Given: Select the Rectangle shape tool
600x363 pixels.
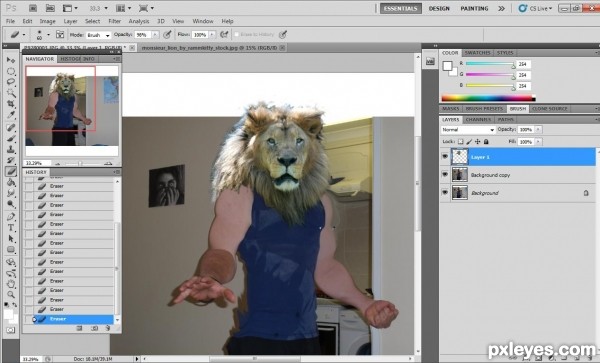Looking at the screenshot, I should (11, 249).
